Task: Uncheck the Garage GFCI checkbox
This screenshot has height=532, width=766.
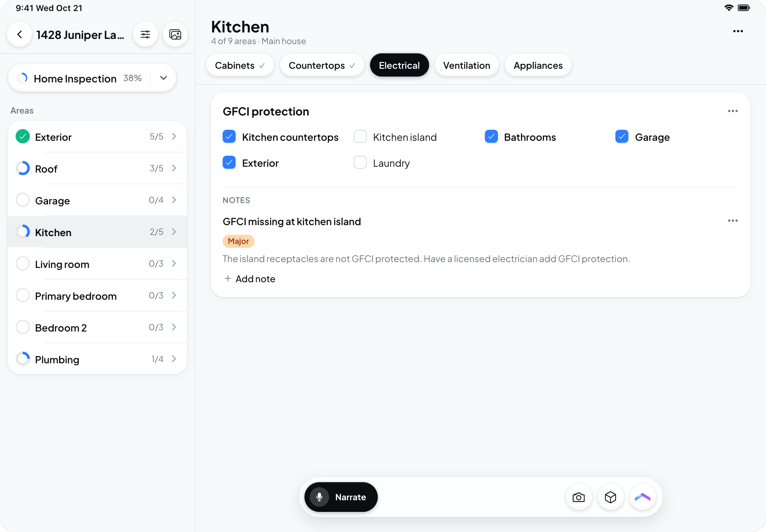Action: tap(622, 137)
